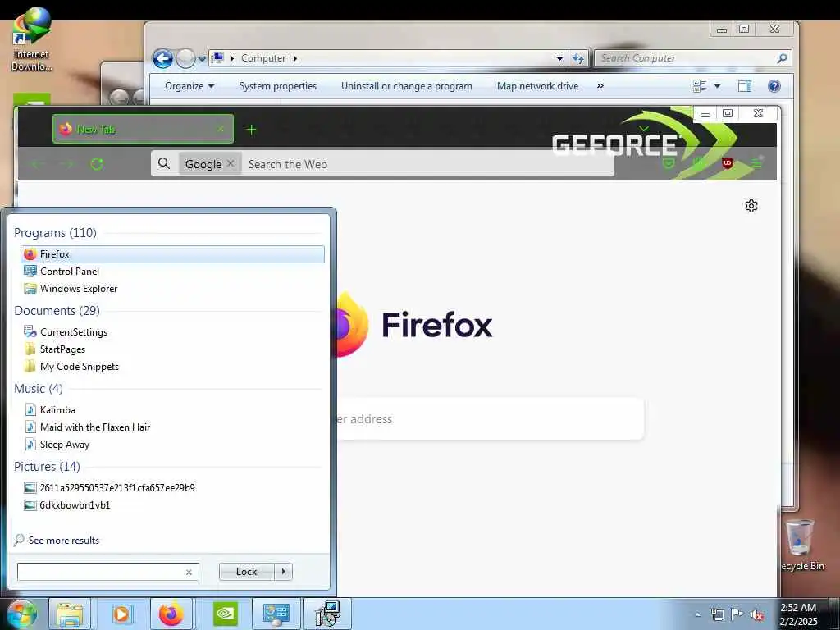Open new tab page settings gear
The width and height of the screenshot is (840, 630).
pyautogui.click(x=751, y=206)
